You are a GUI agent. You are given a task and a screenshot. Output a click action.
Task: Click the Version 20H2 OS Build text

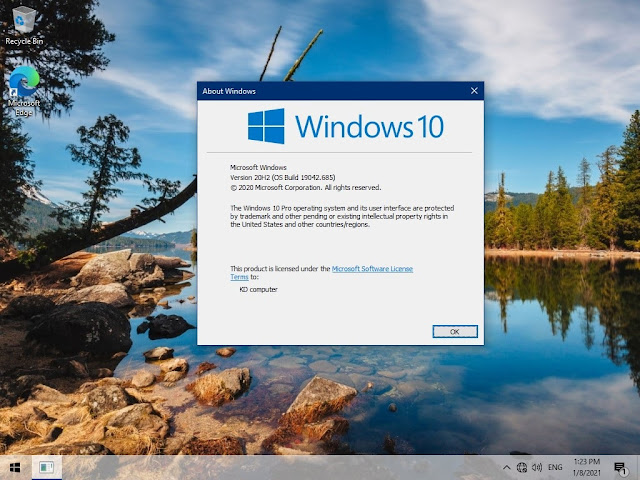coord(282,178)
